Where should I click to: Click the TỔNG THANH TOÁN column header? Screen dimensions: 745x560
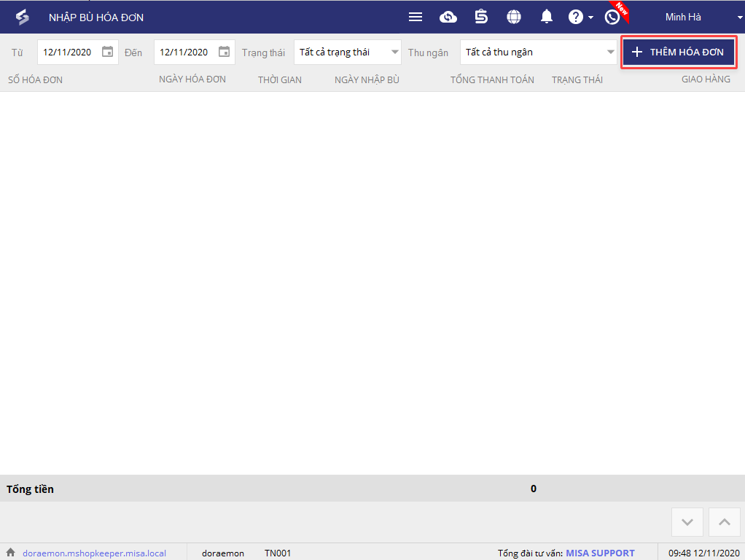click(492, 80)
